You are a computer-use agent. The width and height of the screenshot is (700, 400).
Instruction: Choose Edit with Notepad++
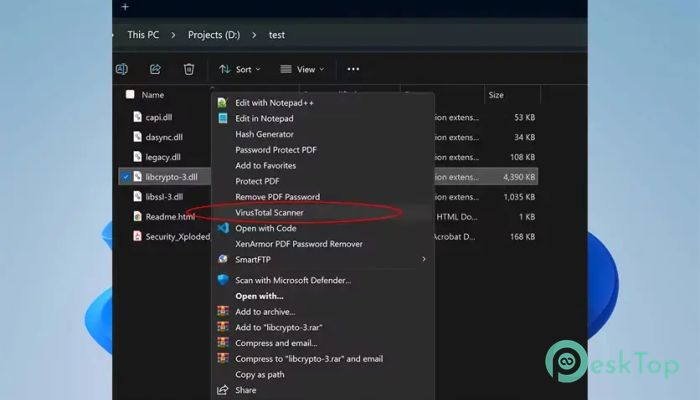pos(274,103)
